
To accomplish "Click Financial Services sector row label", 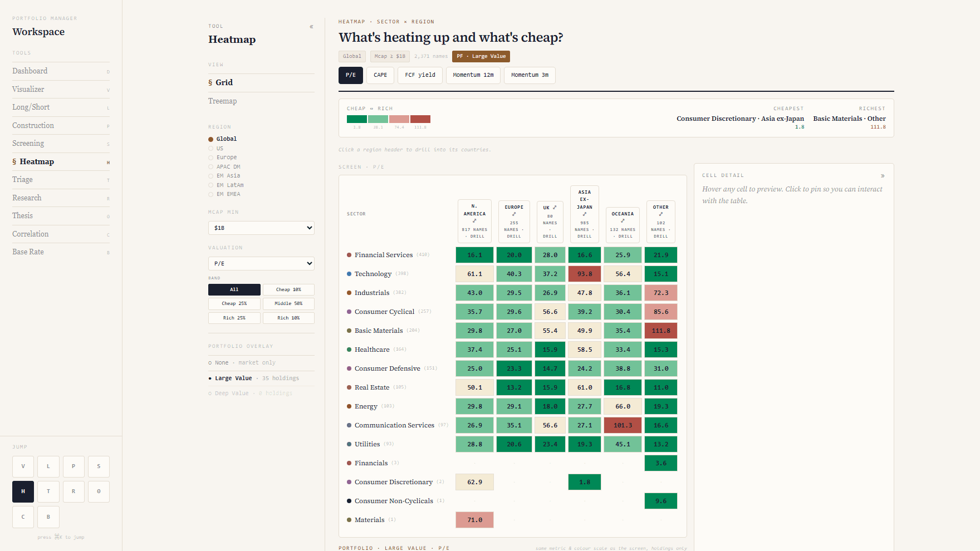I will [384, 255].
